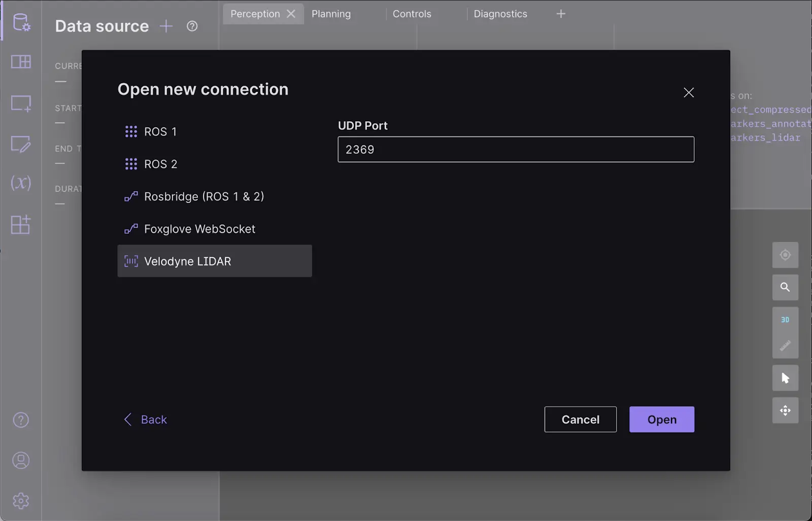Select the pan camera tool

point(785,410)
